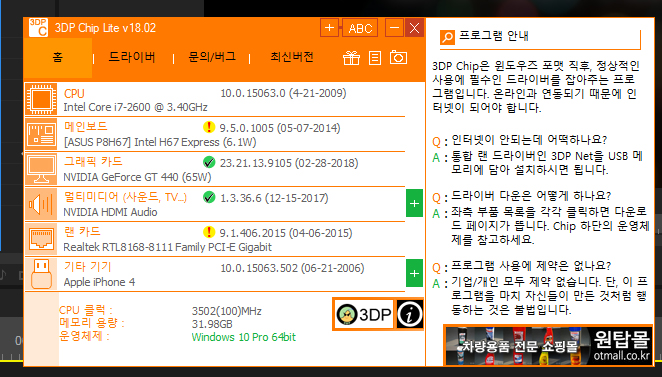Click Apple iPhone 4 device text
Screen dimensions: 662x377
(99, 282)
